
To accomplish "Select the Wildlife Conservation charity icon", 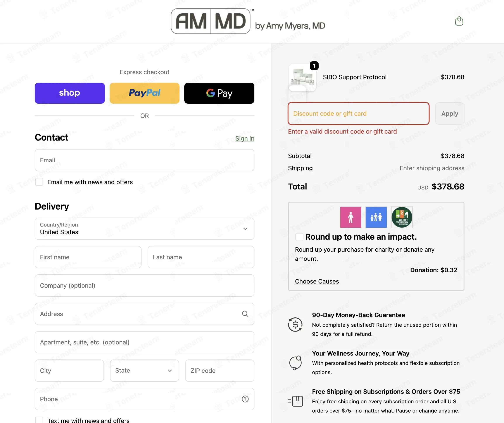I will (x=402, y=217).
